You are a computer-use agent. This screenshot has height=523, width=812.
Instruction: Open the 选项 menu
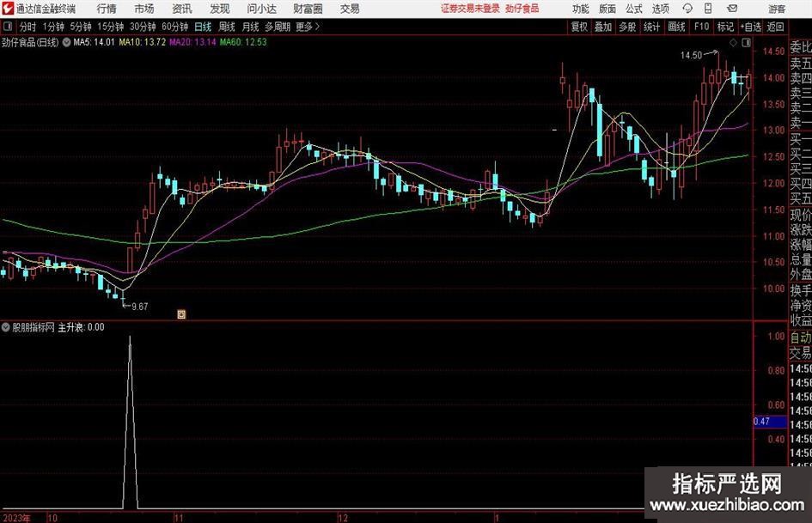(660, 9)
